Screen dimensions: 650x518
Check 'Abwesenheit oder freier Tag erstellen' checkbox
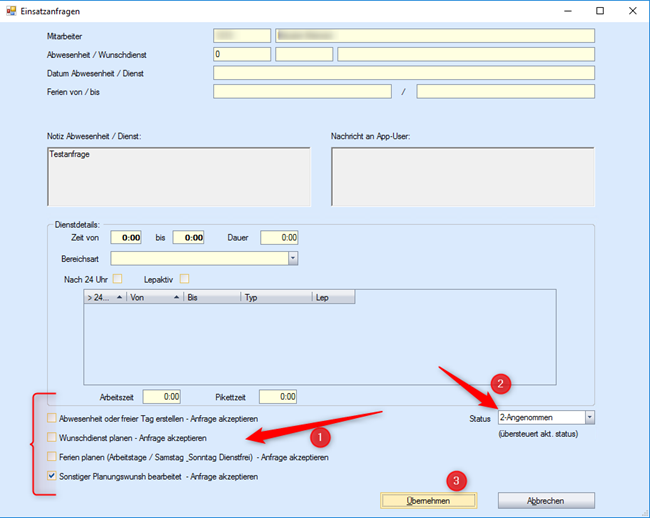point(52,418)
